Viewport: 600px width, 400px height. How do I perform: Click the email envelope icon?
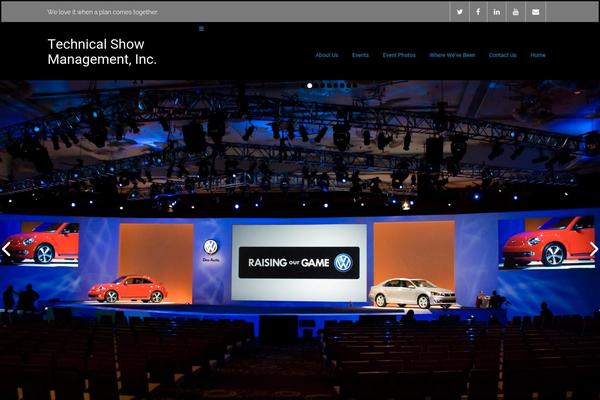(535, 12)
